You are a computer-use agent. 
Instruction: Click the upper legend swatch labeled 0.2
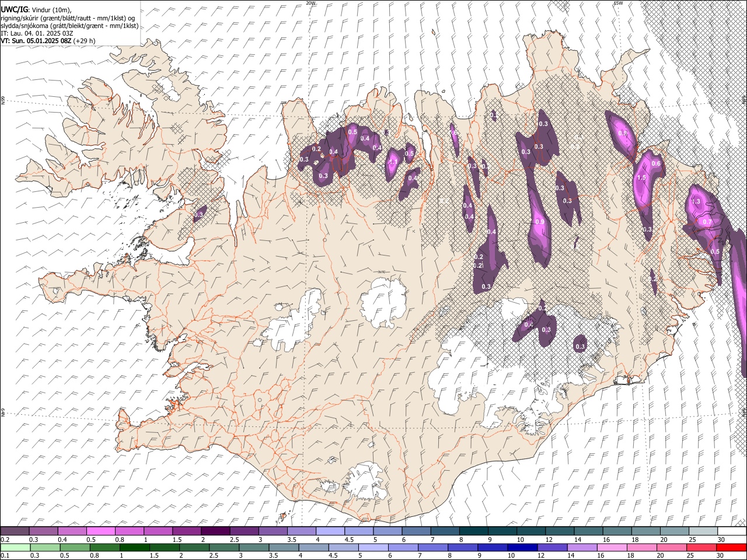(15, 531)
